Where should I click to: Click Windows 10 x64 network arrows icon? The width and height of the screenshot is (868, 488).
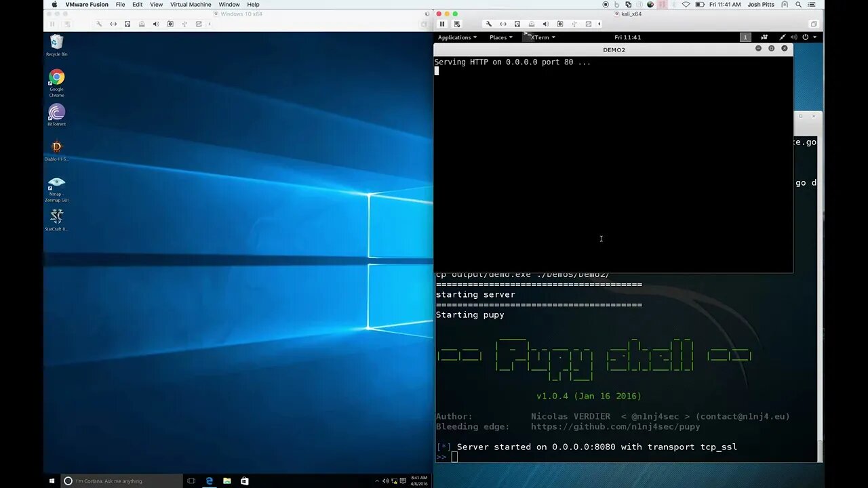click(x=113, y=24)
